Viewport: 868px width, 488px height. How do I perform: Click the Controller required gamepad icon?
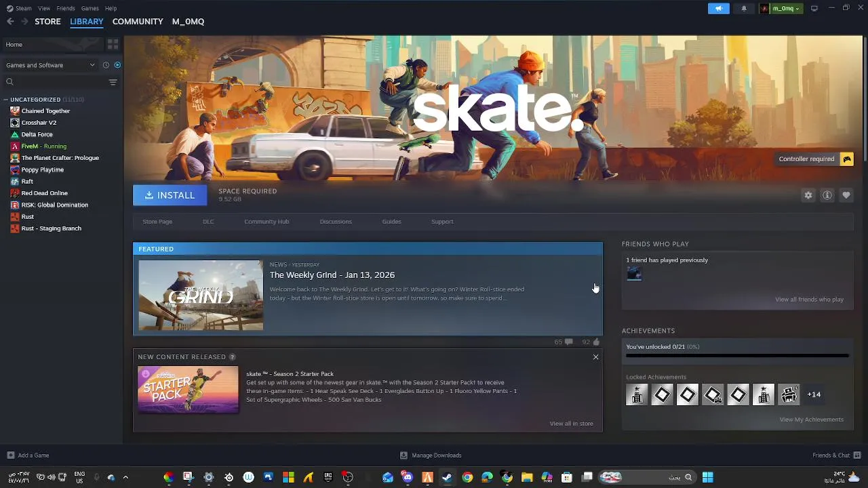(847, 159)
